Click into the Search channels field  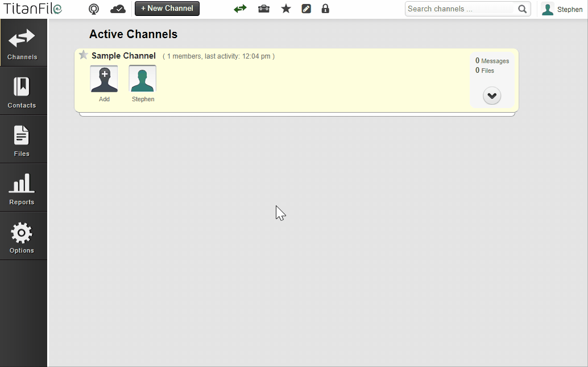(459, 9)
